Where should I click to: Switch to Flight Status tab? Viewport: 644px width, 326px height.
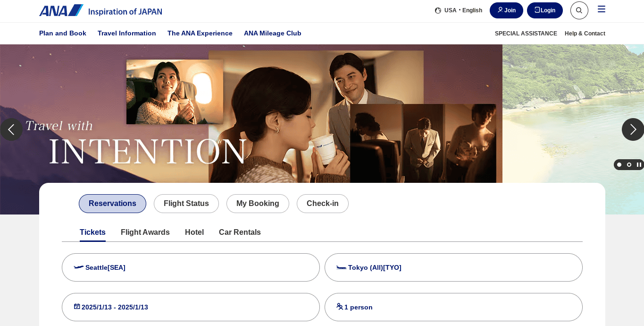point(186,204)
